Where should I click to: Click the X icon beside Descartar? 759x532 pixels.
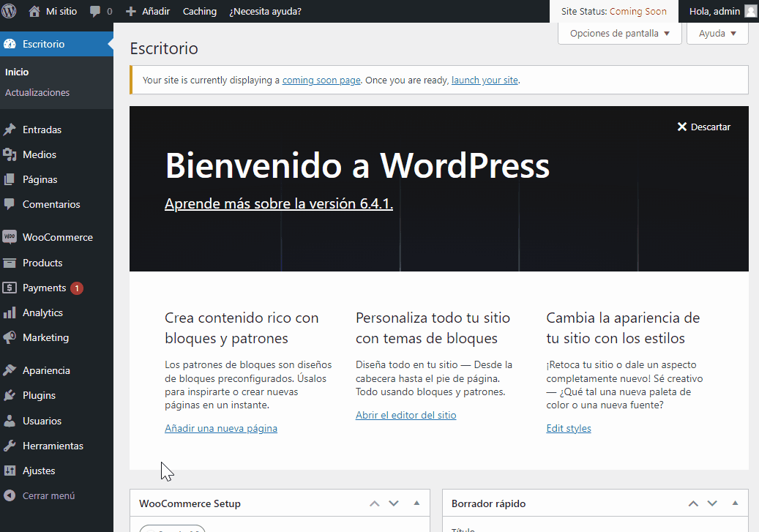pos(681,127)
